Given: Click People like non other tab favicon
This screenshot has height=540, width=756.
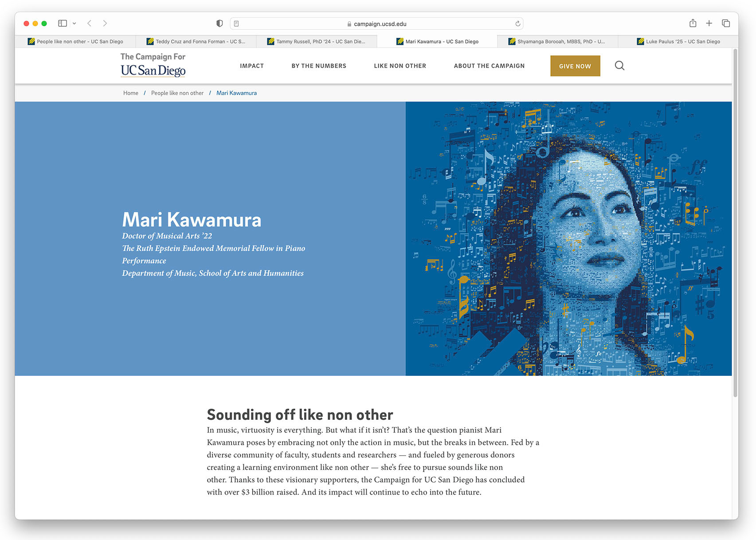Looking at the screenshot, I should coord(31,41).
